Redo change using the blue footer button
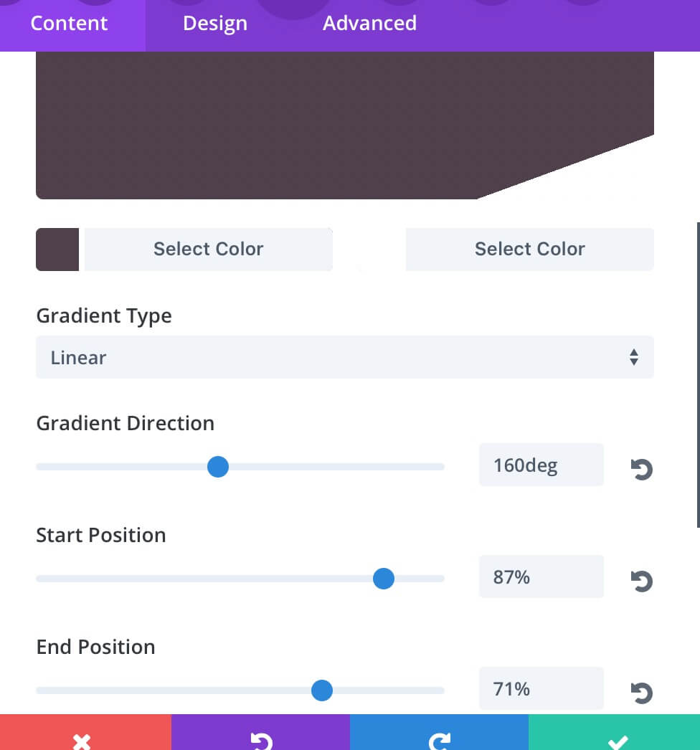Viewport: 700px width, 750px height. [439, 732]
